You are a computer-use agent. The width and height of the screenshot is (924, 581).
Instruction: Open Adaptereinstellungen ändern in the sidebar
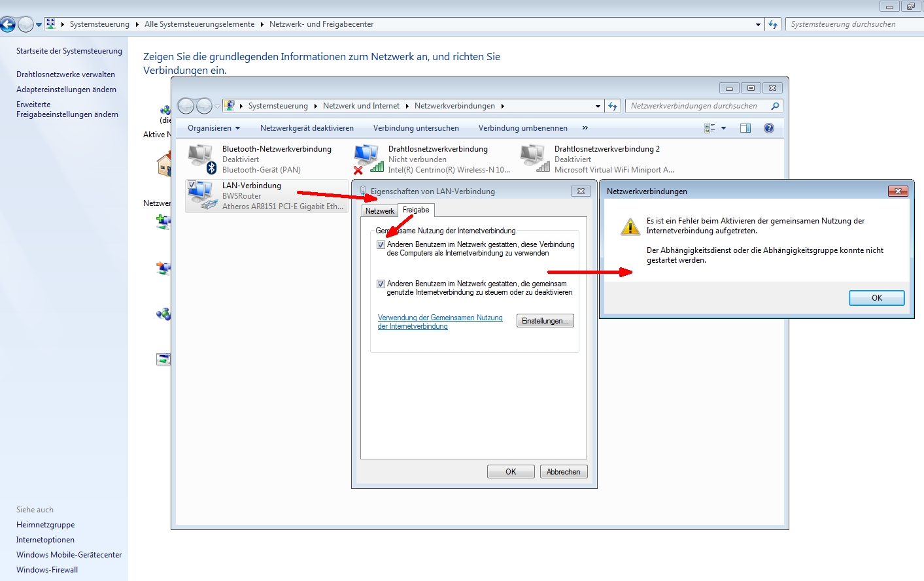66,90
